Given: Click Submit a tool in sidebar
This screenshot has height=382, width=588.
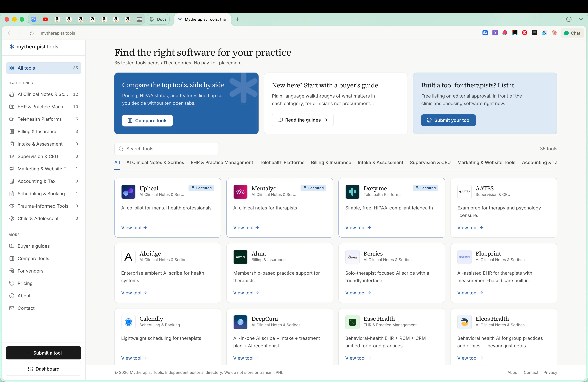Looking at the screenshot, I should 43,353.
